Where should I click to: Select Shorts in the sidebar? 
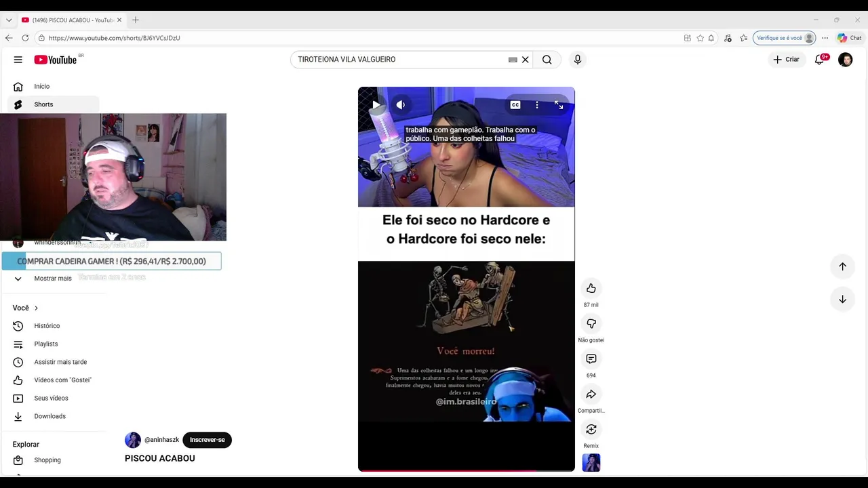53,104
